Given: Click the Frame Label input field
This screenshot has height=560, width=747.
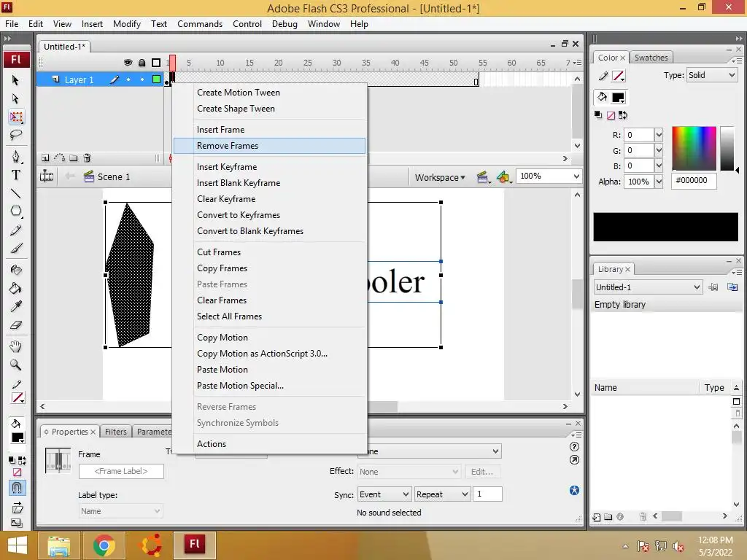Looking at the screenshot, I should tap(121, 471).
